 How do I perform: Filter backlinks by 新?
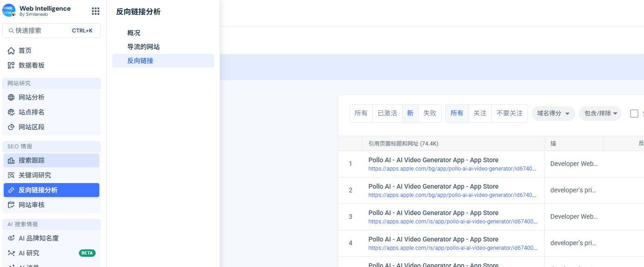[x=410, y=113]
